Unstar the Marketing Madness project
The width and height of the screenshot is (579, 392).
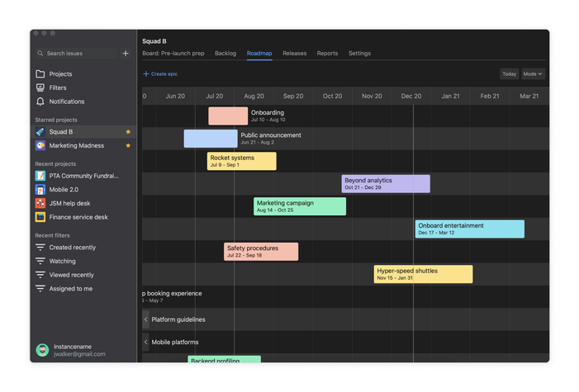128,145
